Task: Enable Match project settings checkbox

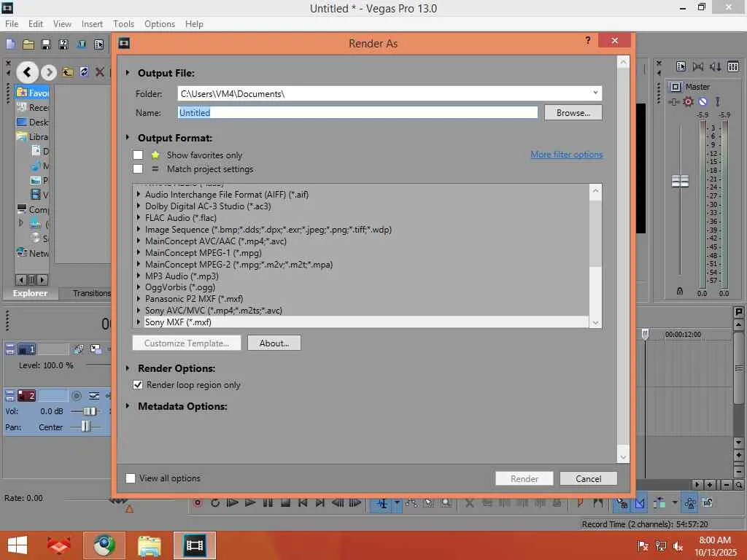Action: click(x=138, y=168)
